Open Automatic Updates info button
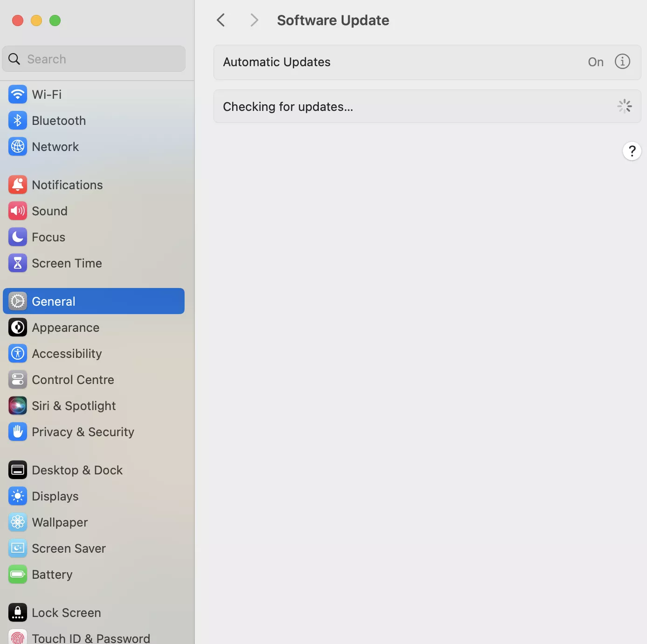This screenshot has height=644, width=647. pyautogui.click(x=622, y=62)
